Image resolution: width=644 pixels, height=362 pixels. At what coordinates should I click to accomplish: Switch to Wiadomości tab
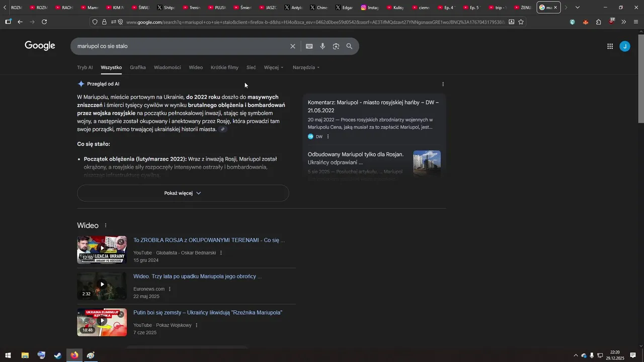click(168, 67)
